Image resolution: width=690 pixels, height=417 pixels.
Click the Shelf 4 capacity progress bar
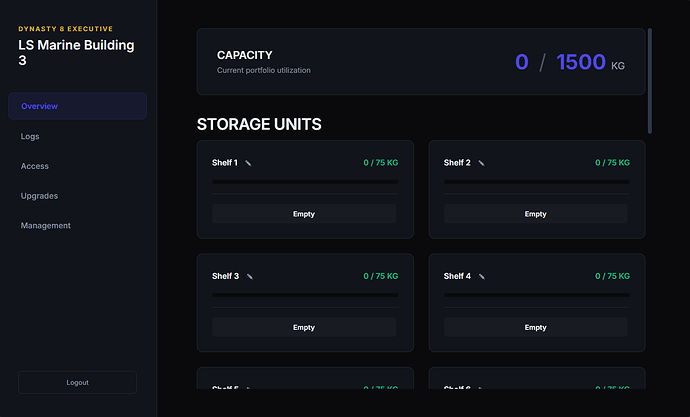(x=537, y=295)
